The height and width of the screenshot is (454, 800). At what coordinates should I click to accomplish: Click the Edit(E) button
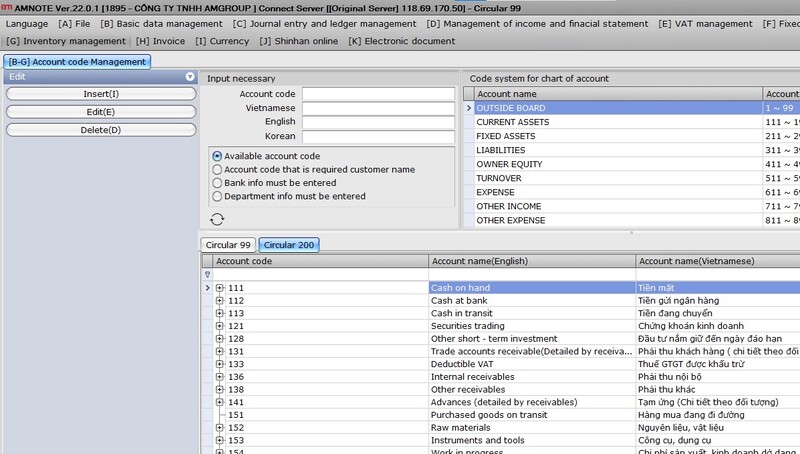point(101,112)
